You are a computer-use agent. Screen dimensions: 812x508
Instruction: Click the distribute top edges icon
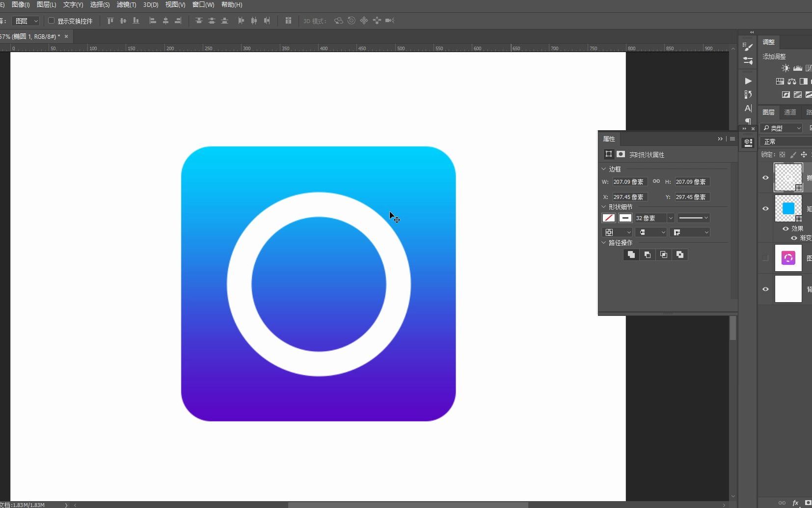click(199, 21)
